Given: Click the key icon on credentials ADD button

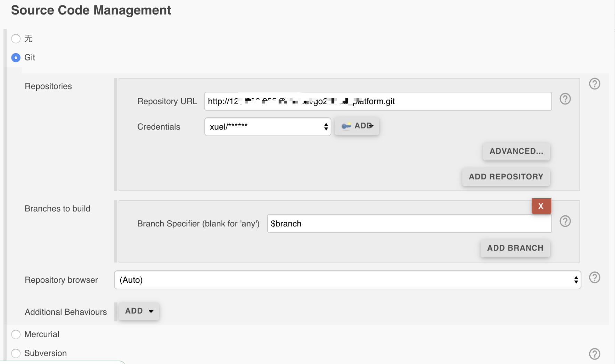Looking at the screenshot, I should tap(346, 126).
